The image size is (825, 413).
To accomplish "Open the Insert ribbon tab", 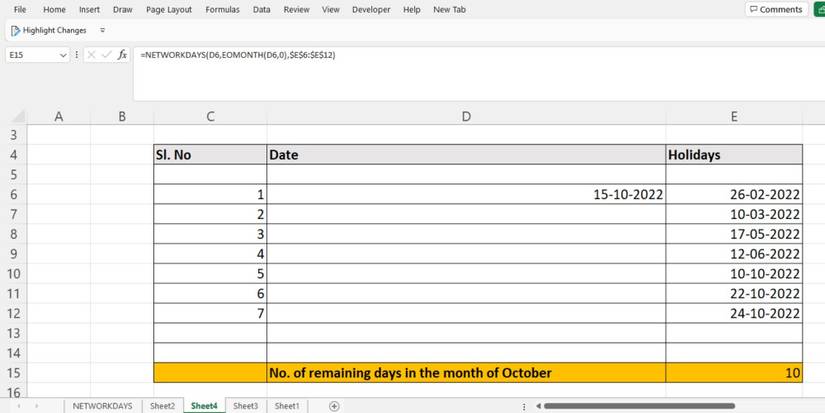I will point(89,9).
